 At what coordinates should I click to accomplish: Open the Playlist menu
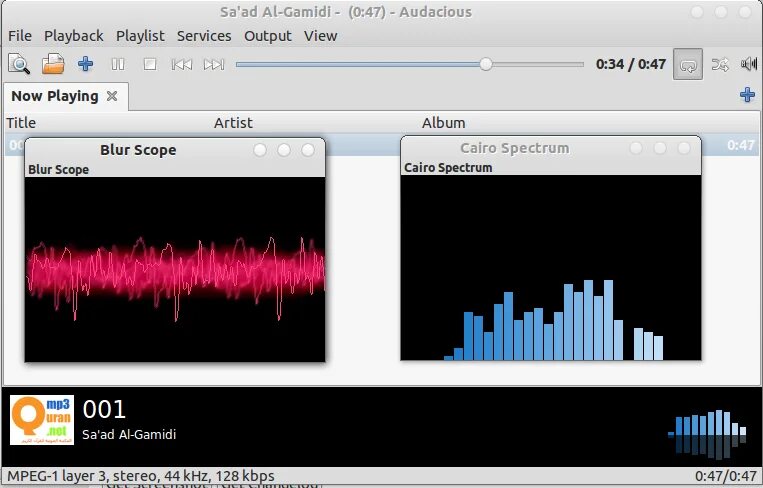pyautogui.click(x=140, y=36)
